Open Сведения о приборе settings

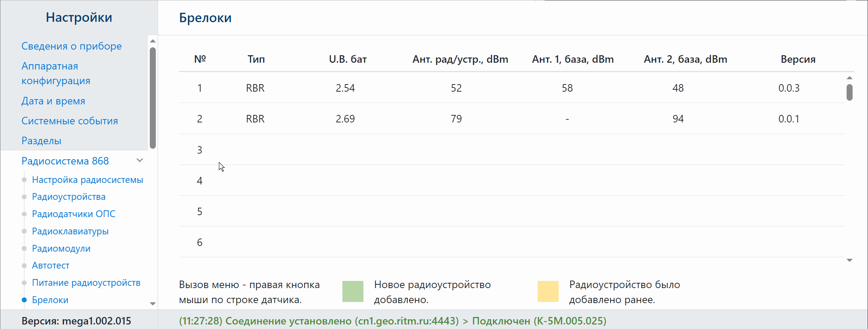pyautogui.click(x=71, y=46)
